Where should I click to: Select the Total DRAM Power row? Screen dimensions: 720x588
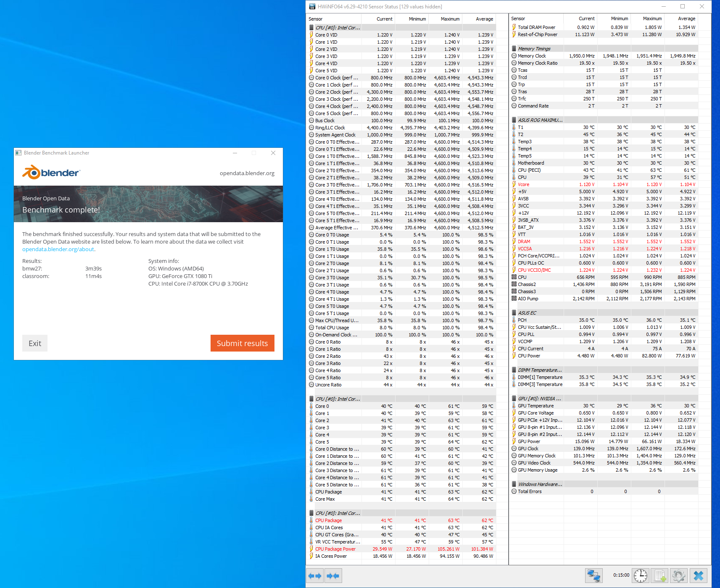[x=605, y=27]
